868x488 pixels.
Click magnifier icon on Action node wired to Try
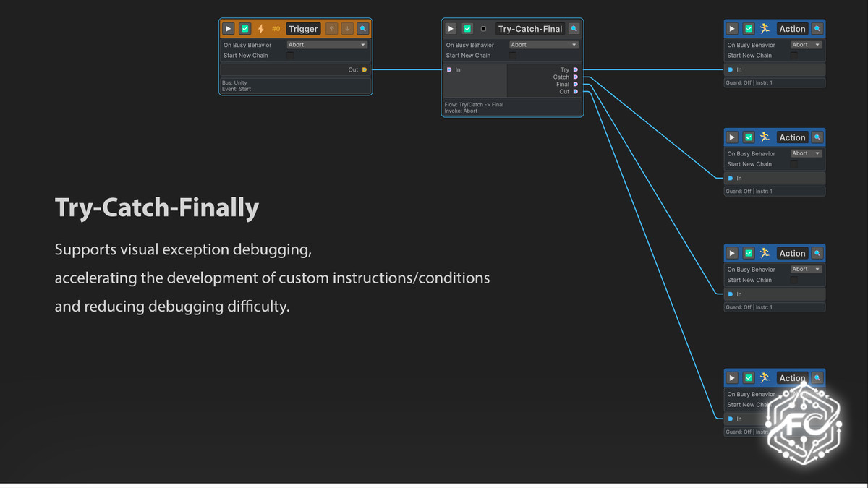click(817, 29)
